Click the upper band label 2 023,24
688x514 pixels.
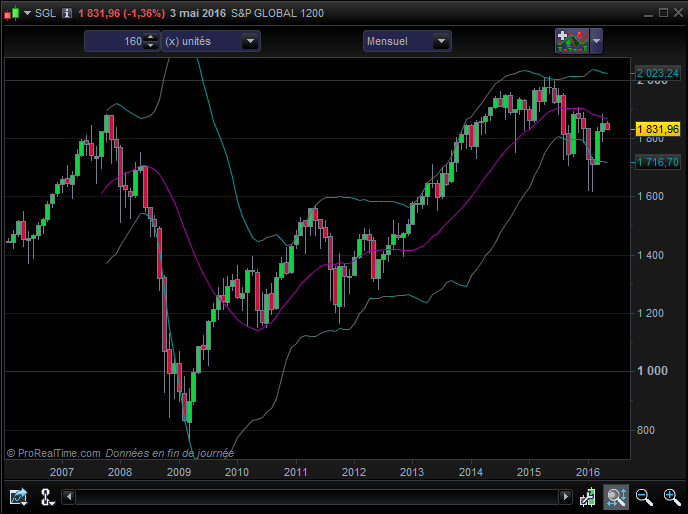658,73
